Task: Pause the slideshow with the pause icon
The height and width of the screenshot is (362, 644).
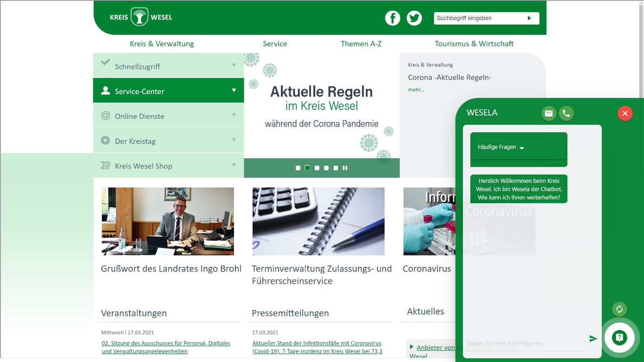Action: click(x=345, y=168)
